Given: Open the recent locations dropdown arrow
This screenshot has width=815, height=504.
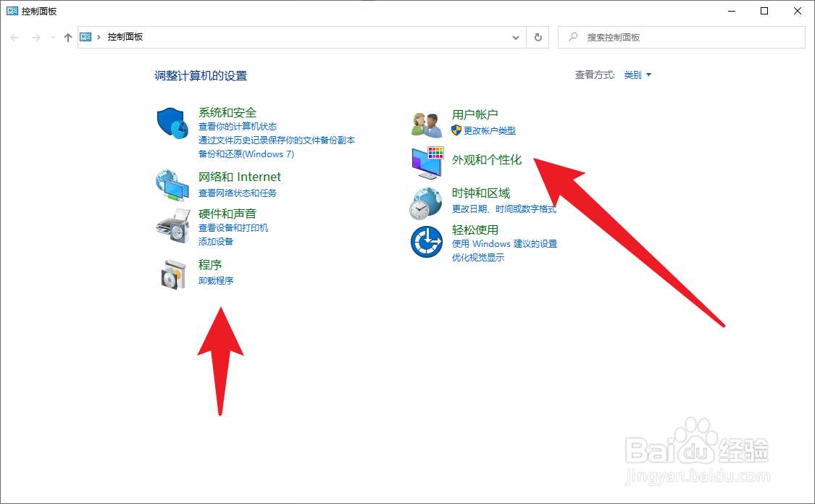Looking at the screenshot, I should [x=53, y=38].
